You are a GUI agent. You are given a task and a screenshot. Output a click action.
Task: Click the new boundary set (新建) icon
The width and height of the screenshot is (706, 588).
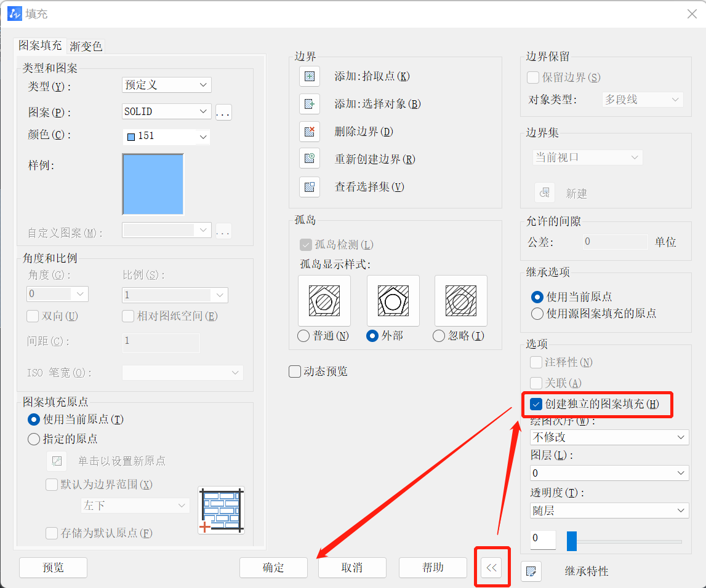[544, 193]
